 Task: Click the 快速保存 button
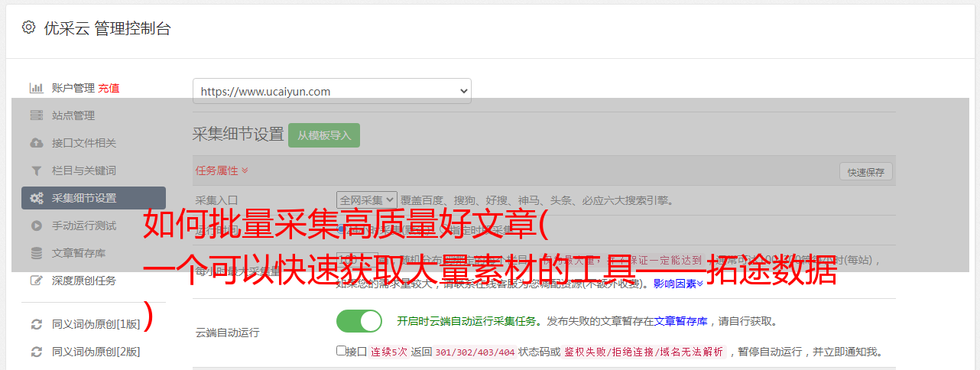point(866,172)
